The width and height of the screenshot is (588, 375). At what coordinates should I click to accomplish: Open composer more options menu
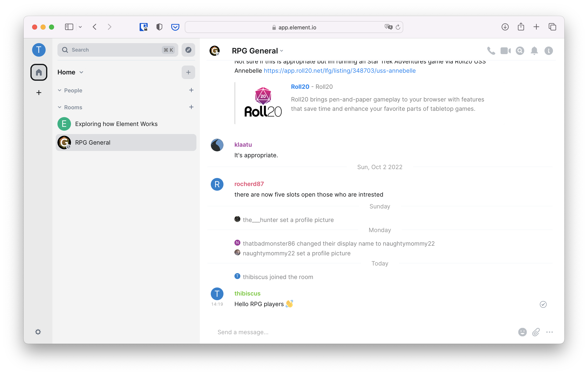[x=549, y=332]
